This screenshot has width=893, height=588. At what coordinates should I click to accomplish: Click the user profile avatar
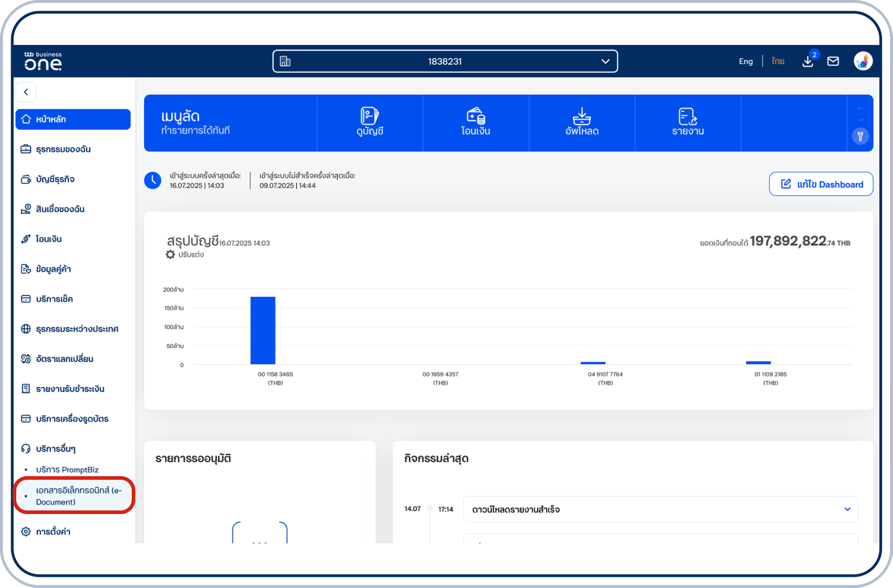tap(862, 61)
